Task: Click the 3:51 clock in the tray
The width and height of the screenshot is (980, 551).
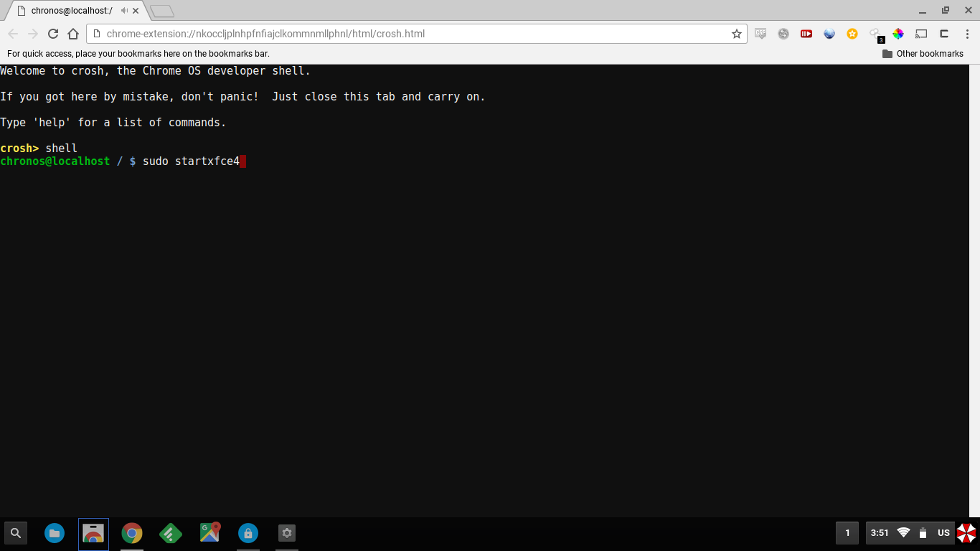Action: (880, 533)
